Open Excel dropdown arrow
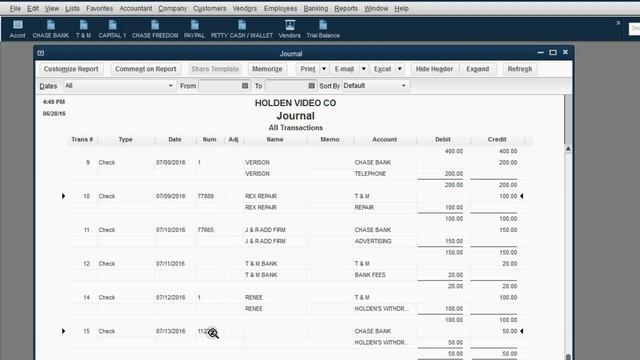 (x=400, y=69)
